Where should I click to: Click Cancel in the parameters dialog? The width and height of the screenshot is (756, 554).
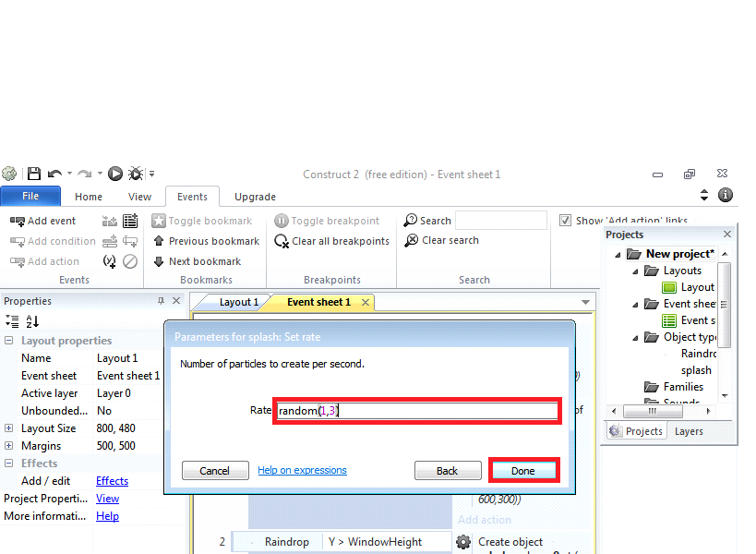[215, 471]
